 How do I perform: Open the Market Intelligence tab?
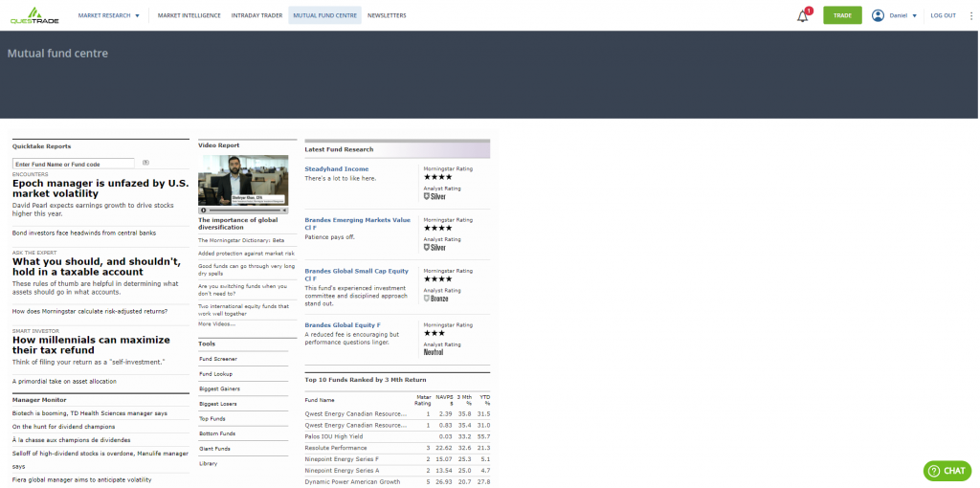pos(189,15)
